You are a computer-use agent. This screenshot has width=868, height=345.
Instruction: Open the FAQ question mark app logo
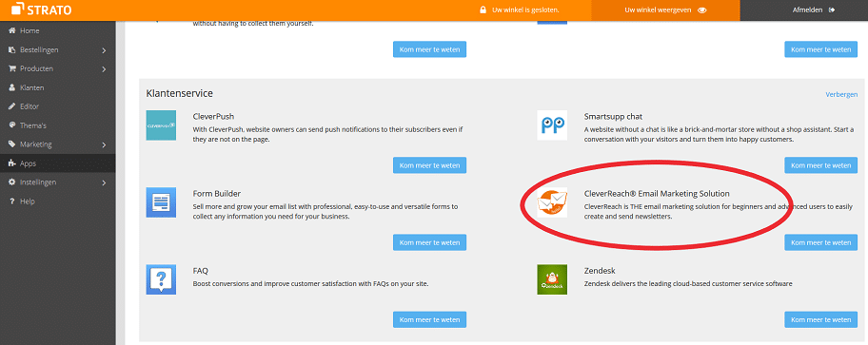coord(161,279)
